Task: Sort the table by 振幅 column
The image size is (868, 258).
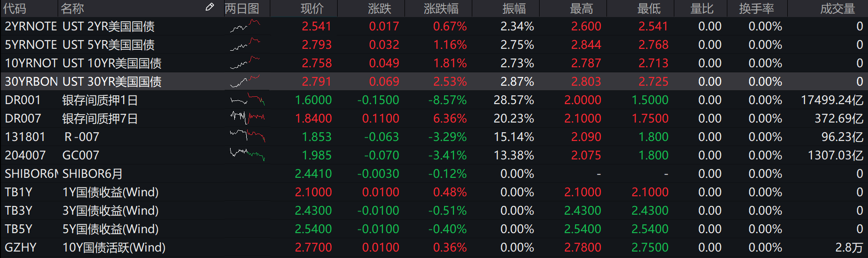Action: tap(514, 8)
